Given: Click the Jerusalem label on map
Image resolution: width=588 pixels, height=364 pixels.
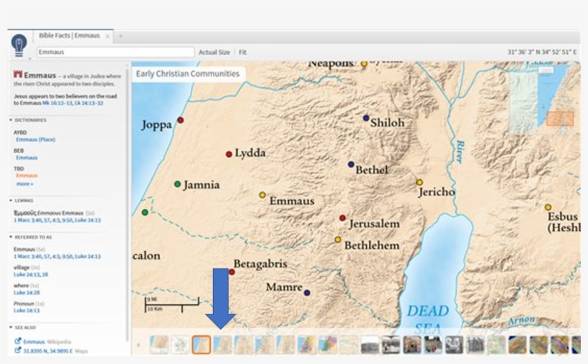Looking at the screenshot, I should pyautogui.click(x=374, y=224).
